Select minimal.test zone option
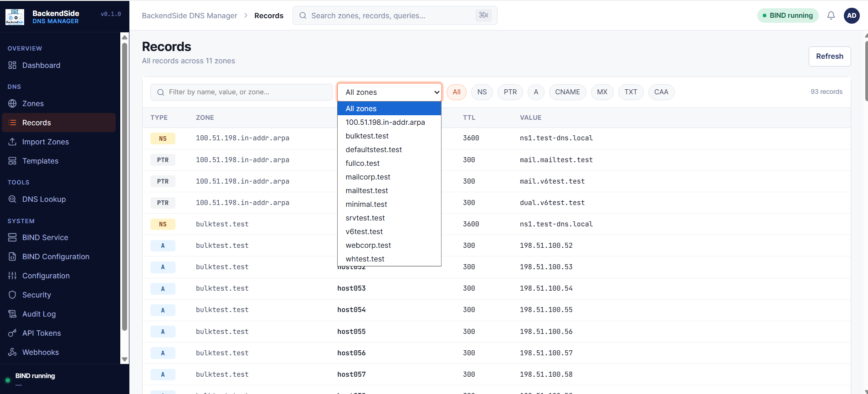The width and height of the screenshot is (868, 394). (389, 204)
